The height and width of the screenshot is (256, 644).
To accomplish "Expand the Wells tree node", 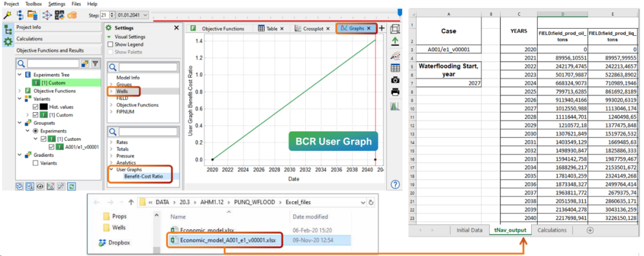I will [x=111, y=91].
